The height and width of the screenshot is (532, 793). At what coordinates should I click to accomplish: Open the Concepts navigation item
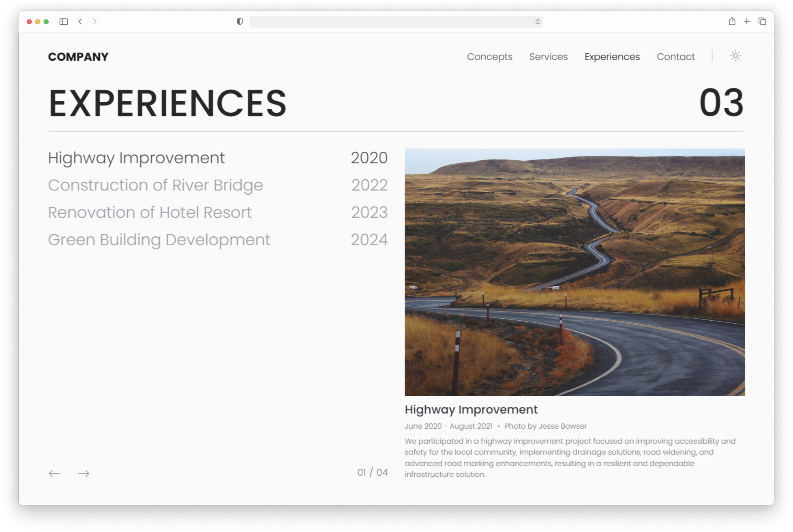click(x=490, y=57)
